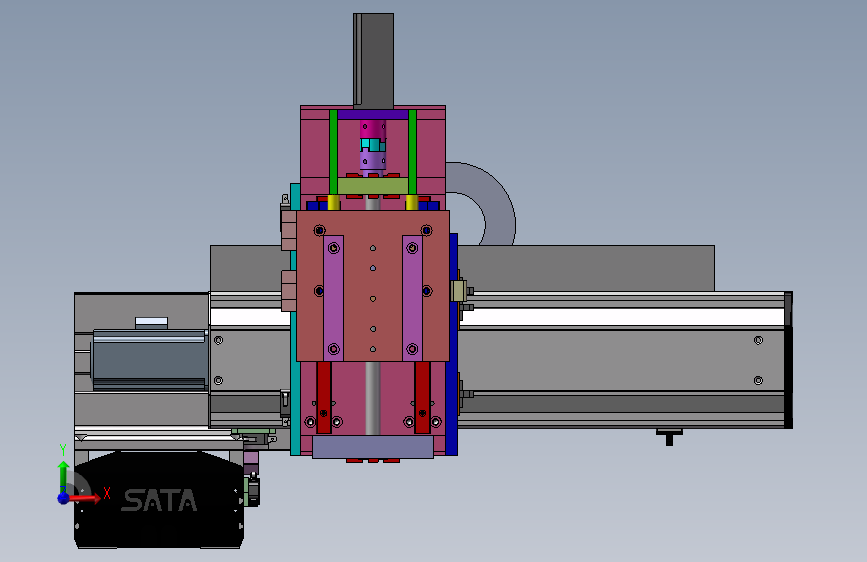Select the SATA lettering on the black box
The image size is (867, 562).
159,500
